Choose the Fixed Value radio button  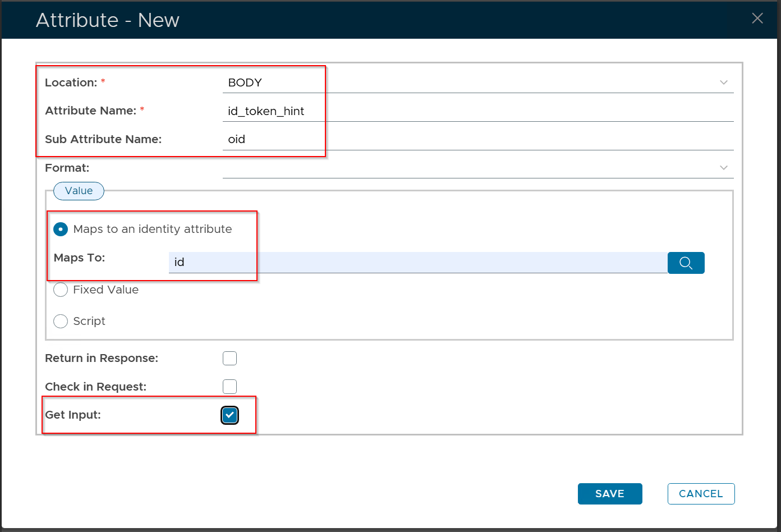point(61,290)
